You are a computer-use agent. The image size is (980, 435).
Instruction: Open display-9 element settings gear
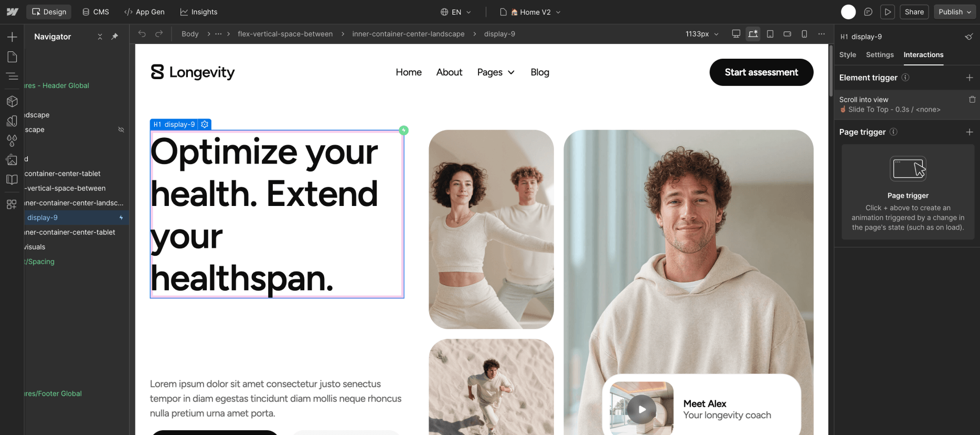tap(205, 124)
